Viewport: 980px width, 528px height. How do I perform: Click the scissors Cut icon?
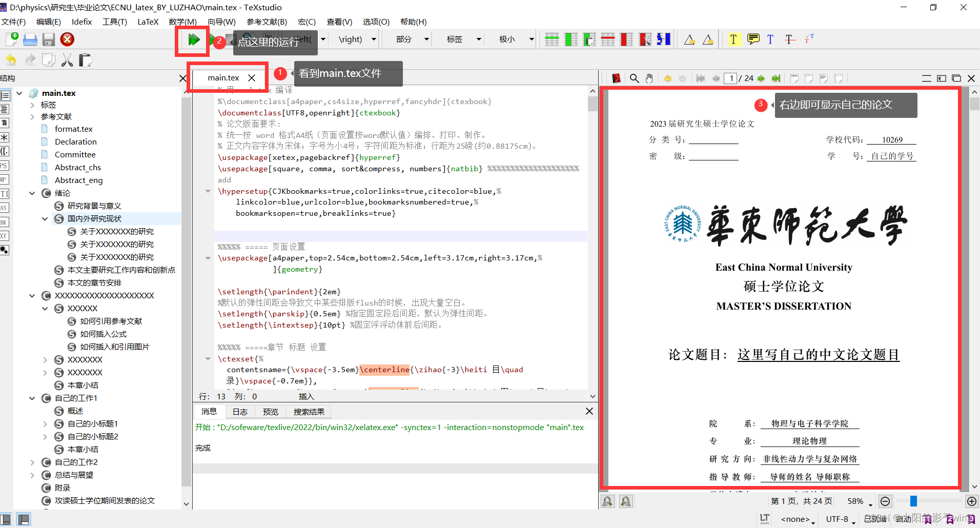[x=67, y=60]
